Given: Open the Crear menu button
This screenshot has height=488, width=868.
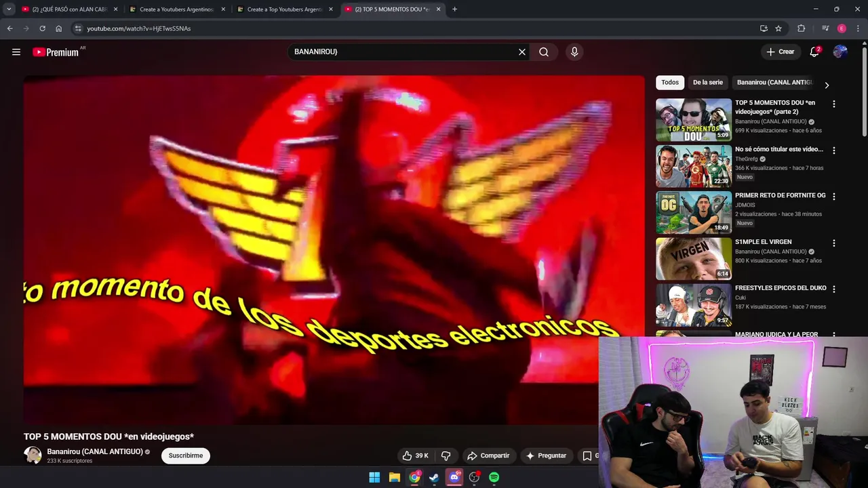Looking at the screenshot, I should tap(780, 52).
